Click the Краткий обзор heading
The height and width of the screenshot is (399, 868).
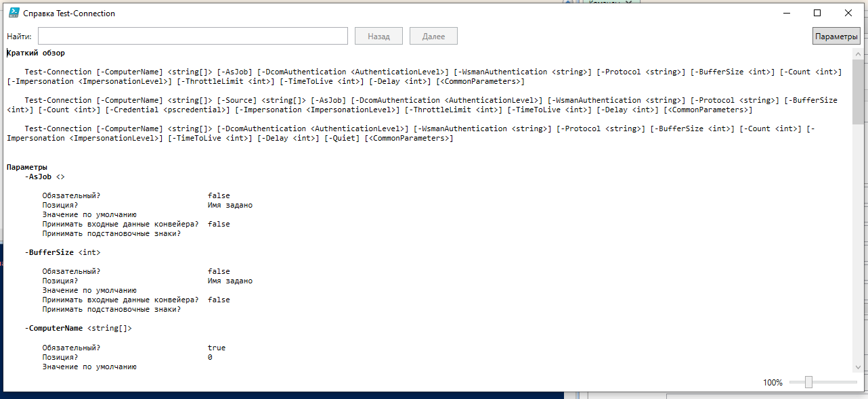pyautogui.click(x=36, y=53)
